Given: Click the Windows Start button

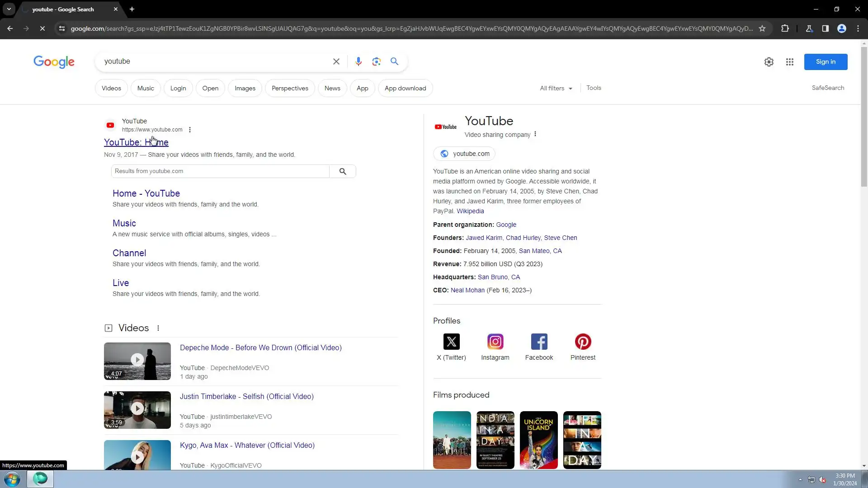Looking at the screenshot, I should pyautogui.click(x=12, y=479).
